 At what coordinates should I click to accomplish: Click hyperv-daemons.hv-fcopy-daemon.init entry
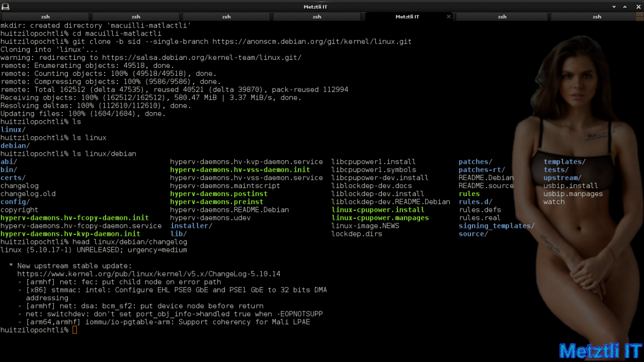tap(74, 218)
